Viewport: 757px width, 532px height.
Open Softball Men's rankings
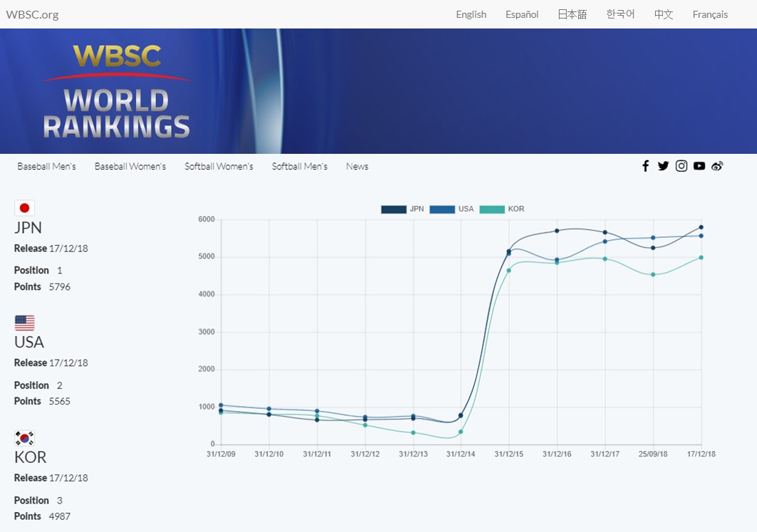click(x=299, y=167)
